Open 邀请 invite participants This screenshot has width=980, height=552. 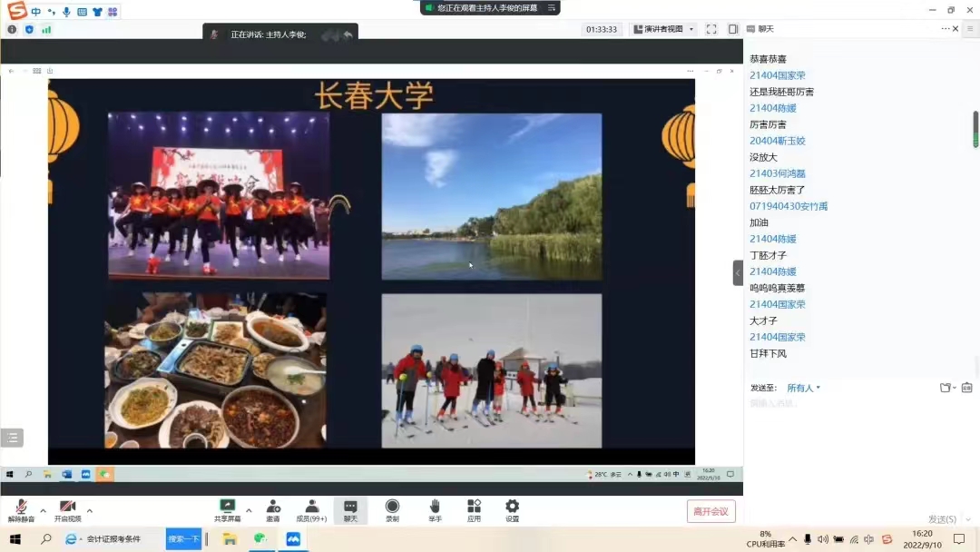pyautogui.click(x=273, y=510)
